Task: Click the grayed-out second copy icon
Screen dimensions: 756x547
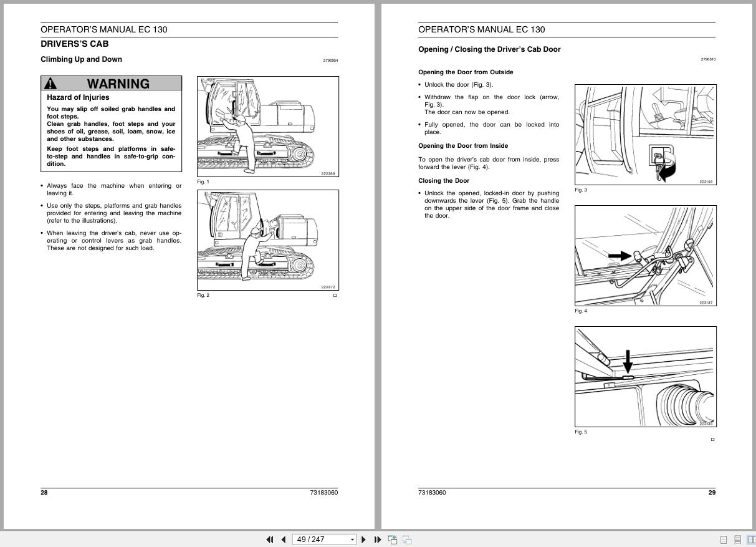Action: click(406, 539)
